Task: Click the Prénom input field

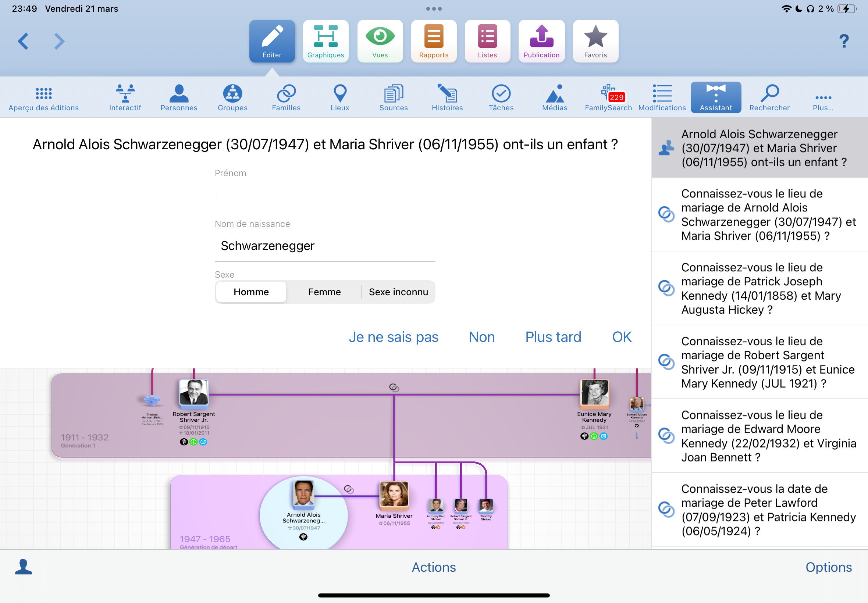Action: pyautogui.click(x=325, y=196)
